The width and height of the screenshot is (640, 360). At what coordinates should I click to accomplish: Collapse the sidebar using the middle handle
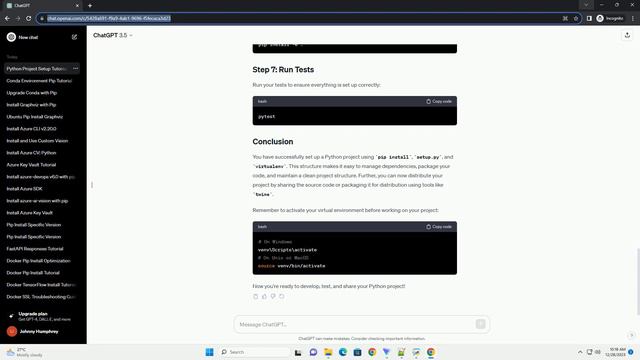click(x=92, y=185)
